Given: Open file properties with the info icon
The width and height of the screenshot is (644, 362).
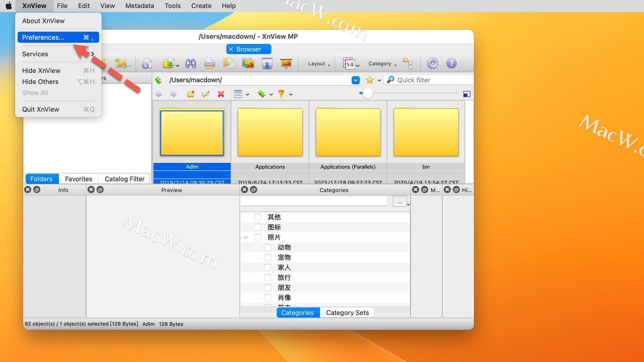Looking at the screenshot, I should [x=147, y=63].
